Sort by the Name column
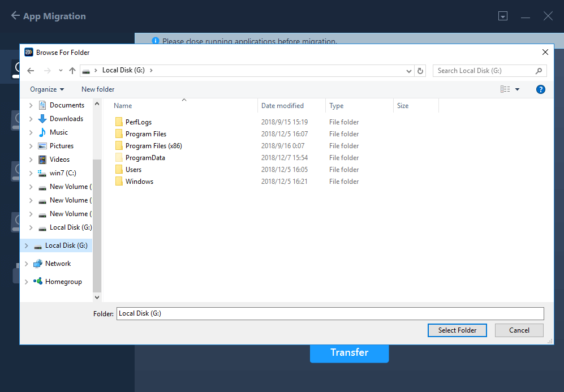The width and height of the screenshot is (564, 392). (123, 106)
